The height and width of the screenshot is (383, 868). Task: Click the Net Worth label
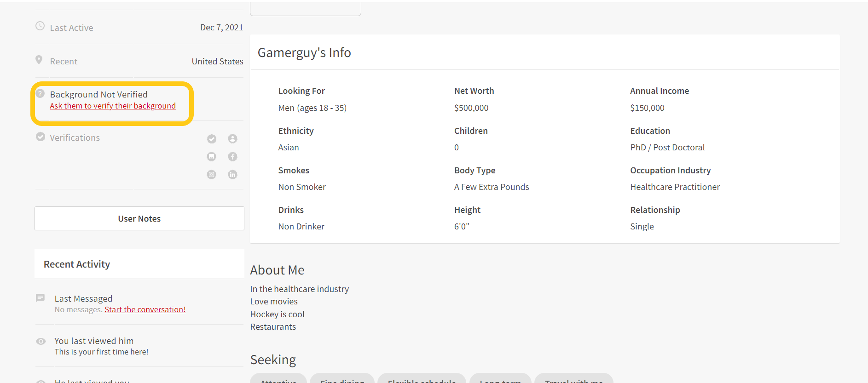click(x=474, y=91)
